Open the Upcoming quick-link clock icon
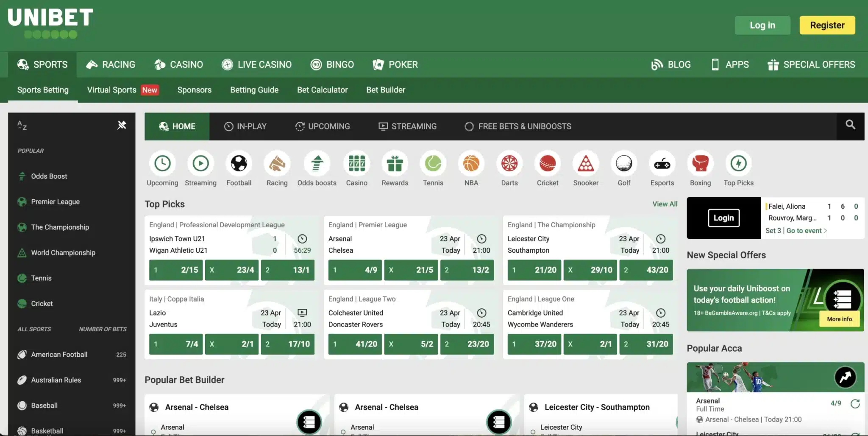 [x=162, y=163]
